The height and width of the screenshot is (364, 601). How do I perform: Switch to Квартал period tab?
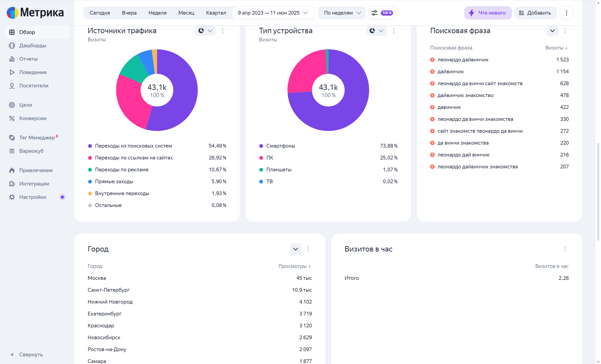pos(216,13)
